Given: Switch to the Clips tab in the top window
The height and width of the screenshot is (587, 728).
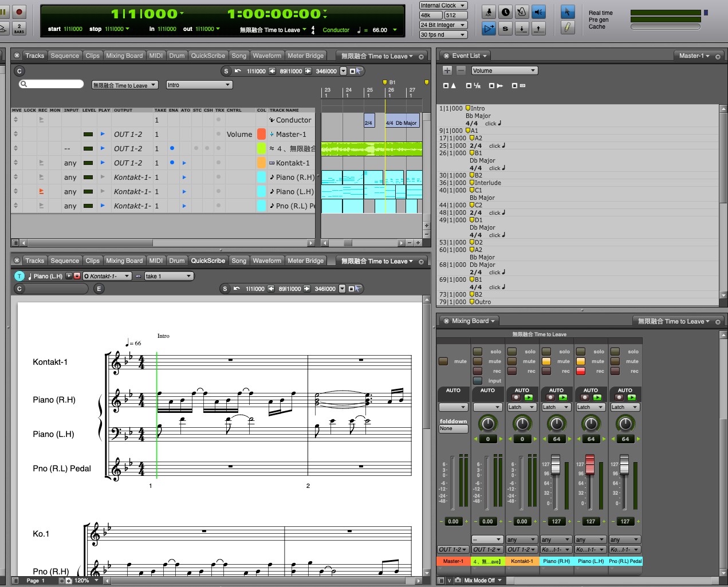Looking at the screenshot, I should 93,56.
